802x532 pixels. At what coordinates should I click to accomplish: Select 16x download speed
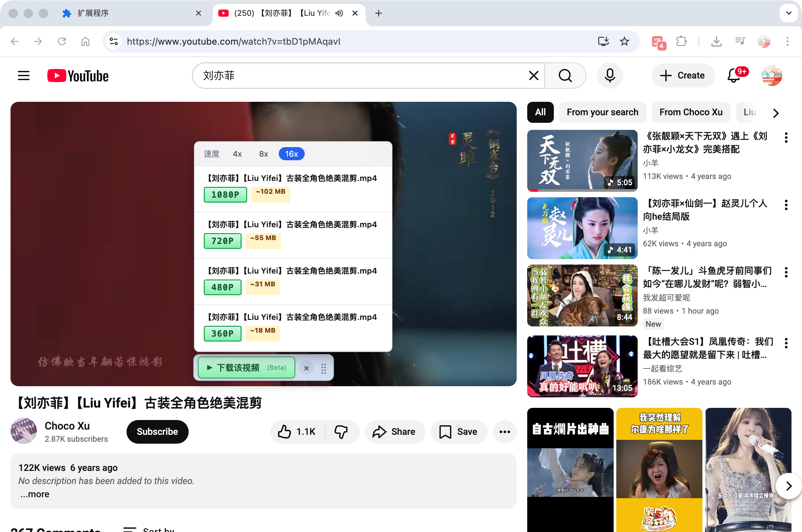tap(291, 154)
